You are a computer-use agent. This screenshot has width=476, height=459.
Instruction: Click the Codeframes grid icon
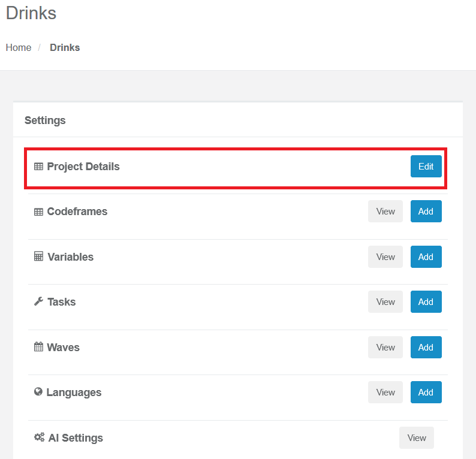pos(38,212)
